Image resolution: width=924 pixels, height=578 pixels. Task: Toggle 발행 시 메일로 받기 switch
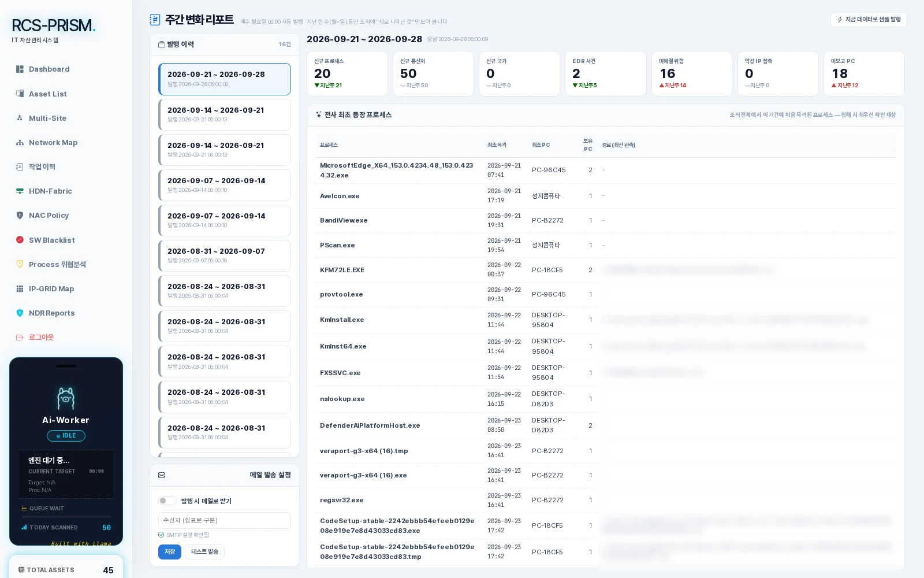tap(167, 501)
